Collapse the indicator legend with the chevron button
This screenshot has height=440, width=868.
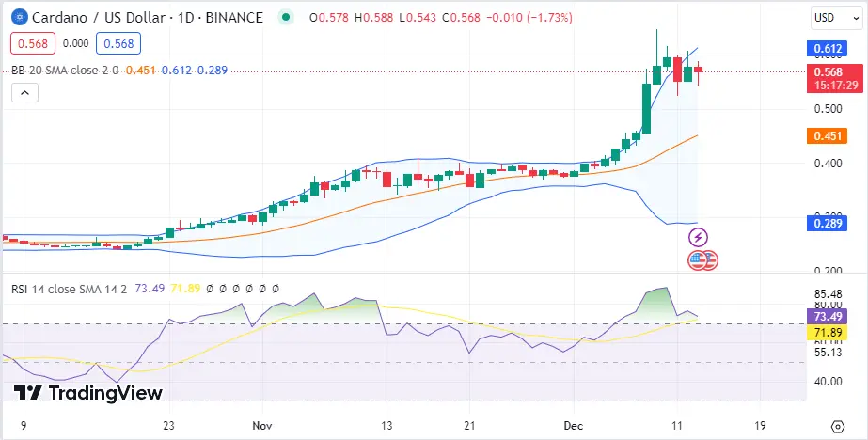(24, 92)
